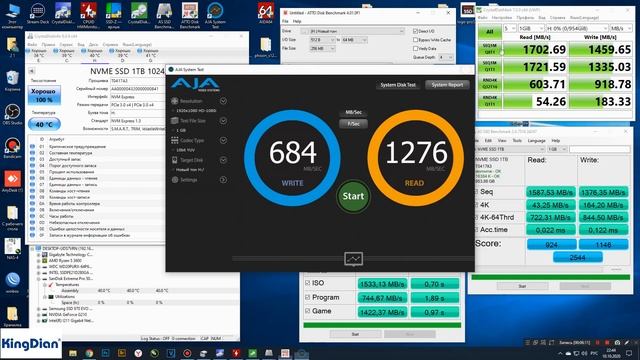Open the ATTO File menu
Screen dimensions: 640x360
285,21
